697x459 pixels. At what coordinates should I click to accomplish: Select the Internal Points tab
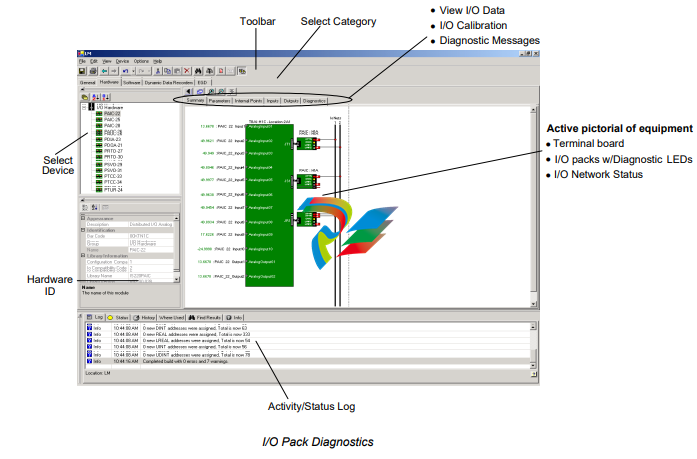pyautogui.click(x=248, y=101)
